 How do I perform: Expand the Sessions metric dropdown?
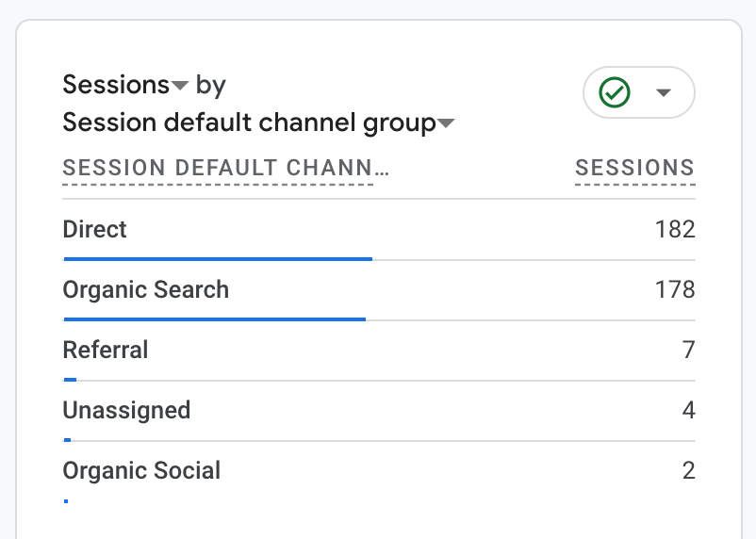point(180,86)
